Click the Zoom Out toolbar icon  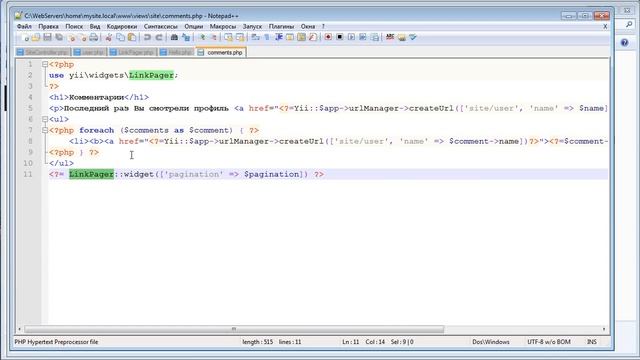(x=213, y=38)
